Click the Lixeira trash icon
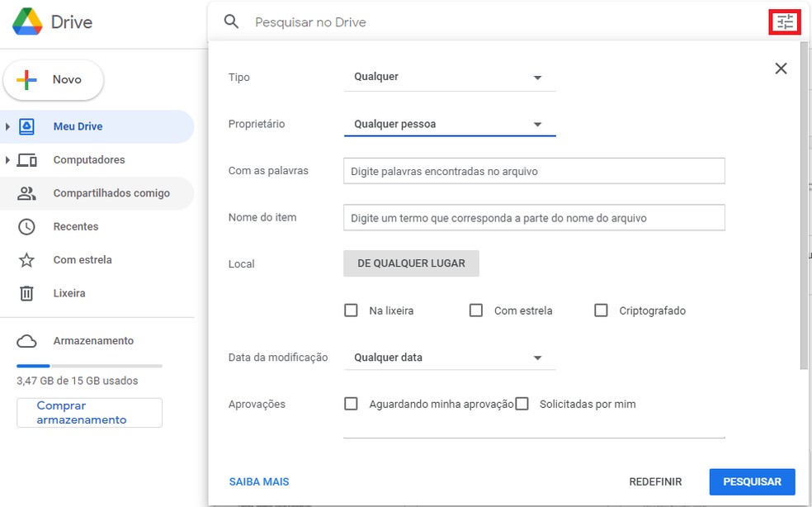Screen dimensions: 812x507 click(x=26, y=293)
